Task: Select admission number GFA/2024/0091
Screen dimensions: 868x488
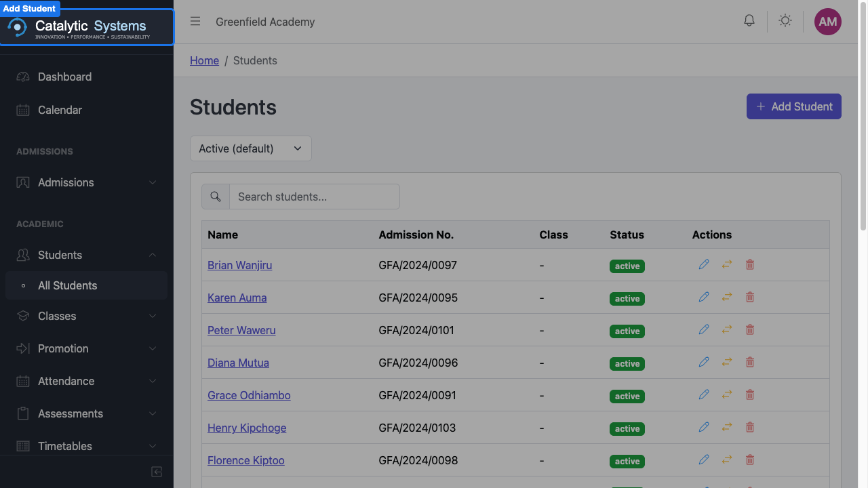Action: coord(417,395)
